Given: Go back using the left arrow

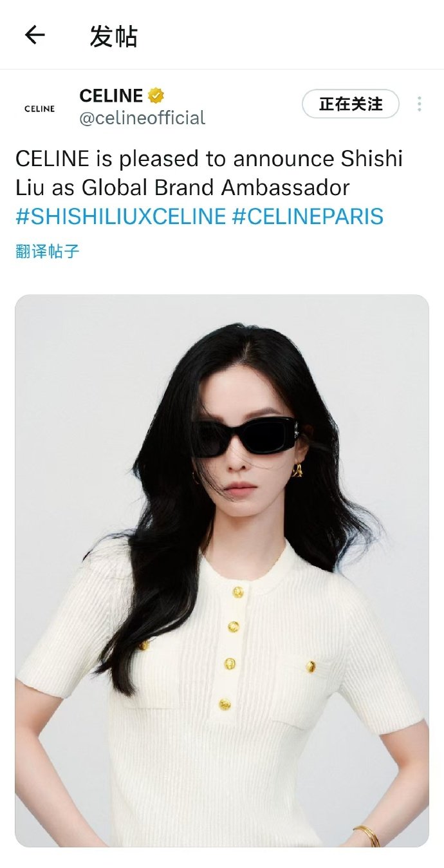Looking at the screenshot, I should tap(35, 35).
